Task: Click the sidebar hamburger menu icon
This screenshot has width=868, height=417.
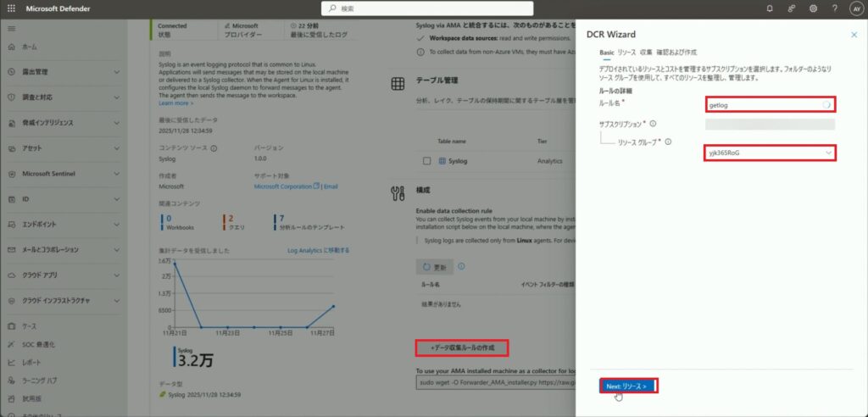Action: tap(11, 28)
